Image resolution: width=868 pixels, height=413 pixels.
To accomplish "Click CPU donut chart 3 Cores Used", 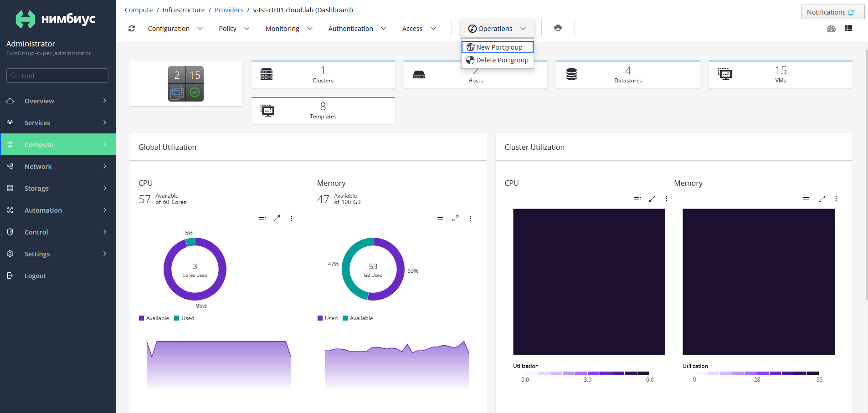I will coord(195,269).
